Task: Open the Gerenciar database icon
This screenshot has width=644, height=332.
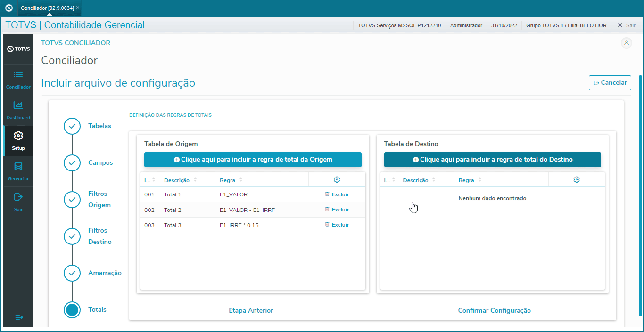Action: pos(18,166)
